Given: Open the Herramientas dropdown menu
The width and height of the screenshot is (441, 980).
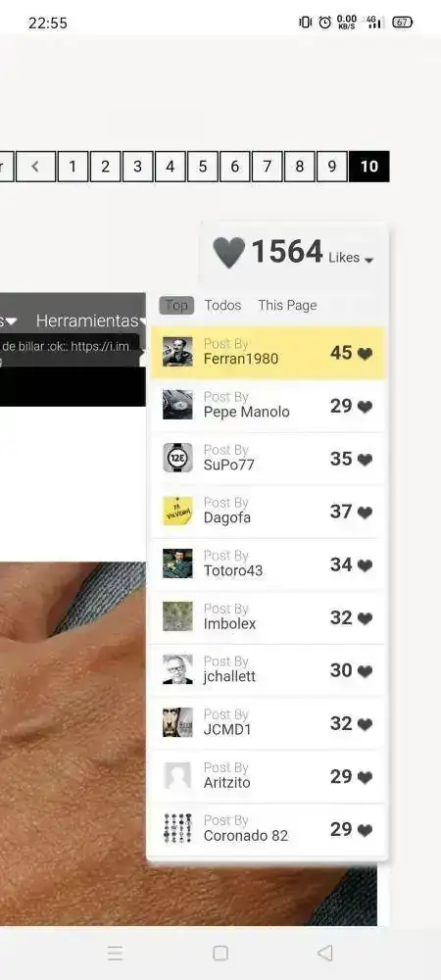Looking at the screenshot, I should [x=91, y=320].
